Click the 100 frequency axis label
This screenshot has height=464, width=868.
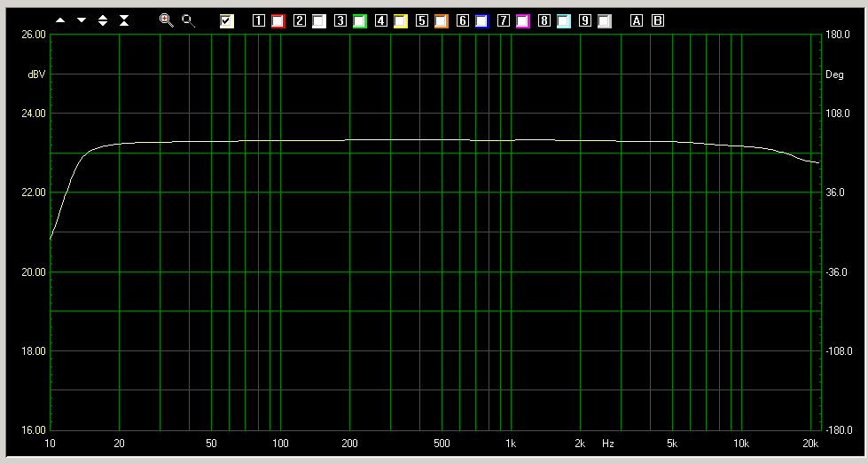click(280, 444)
